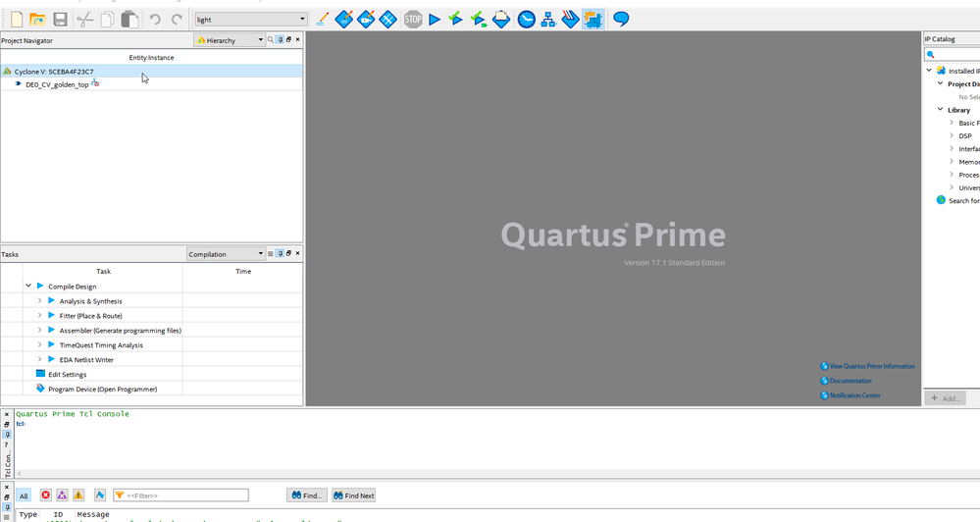The image size is (980, 522).
Task: Open the 'light' project dropdown
Action: (x=250, y=20)
